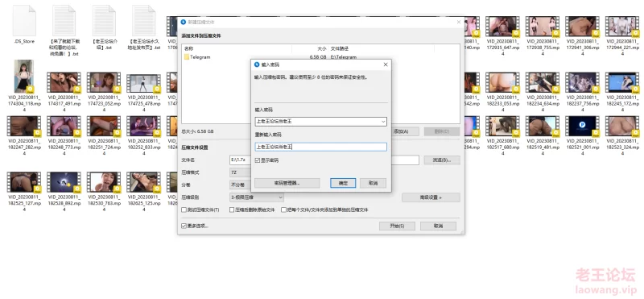The height and width of the screenshot is (299, 644).
Task: Select file VID_20230811_172938_755.mp4
Action: click(x=543, y=27)
